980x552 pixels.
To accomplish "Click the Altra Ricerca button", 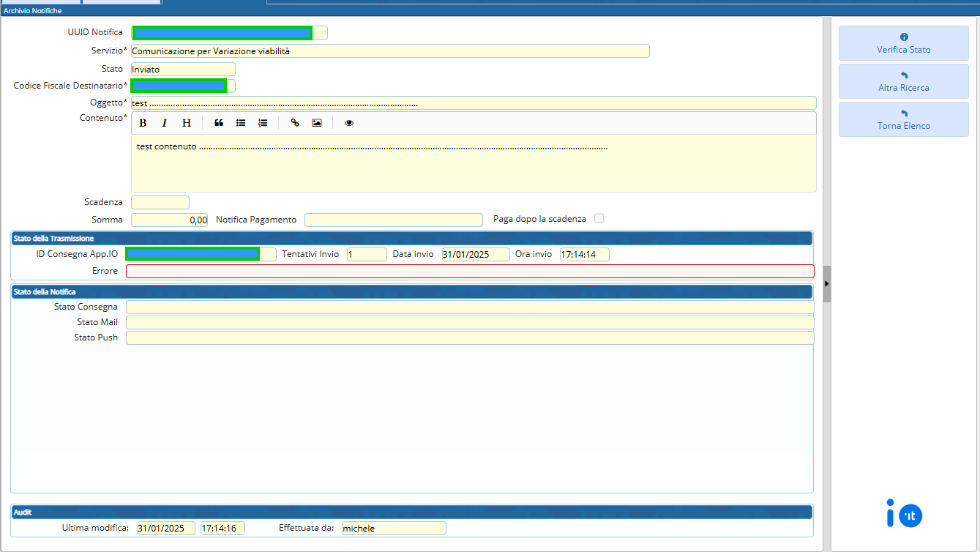I will 903,81.
